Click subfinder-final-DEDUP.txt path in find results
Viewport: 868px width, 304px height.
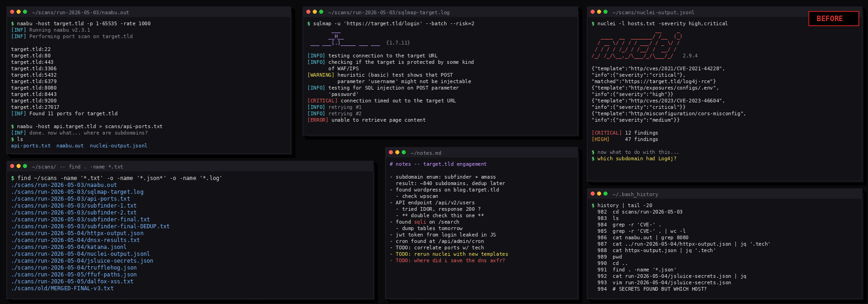(x=90, y=226)
